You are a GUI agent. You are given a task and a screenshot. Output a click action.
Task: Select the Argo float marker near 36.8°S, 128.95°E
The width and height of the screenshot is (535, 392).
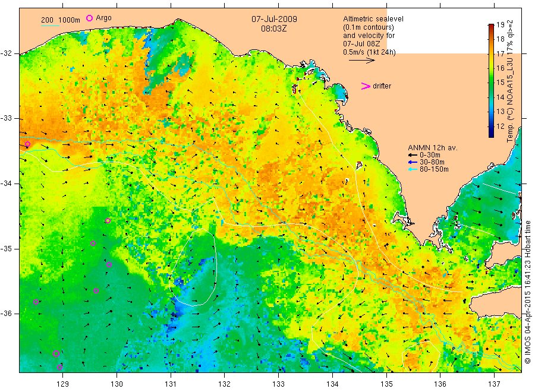pyautogui.click(x=59, y=368)
